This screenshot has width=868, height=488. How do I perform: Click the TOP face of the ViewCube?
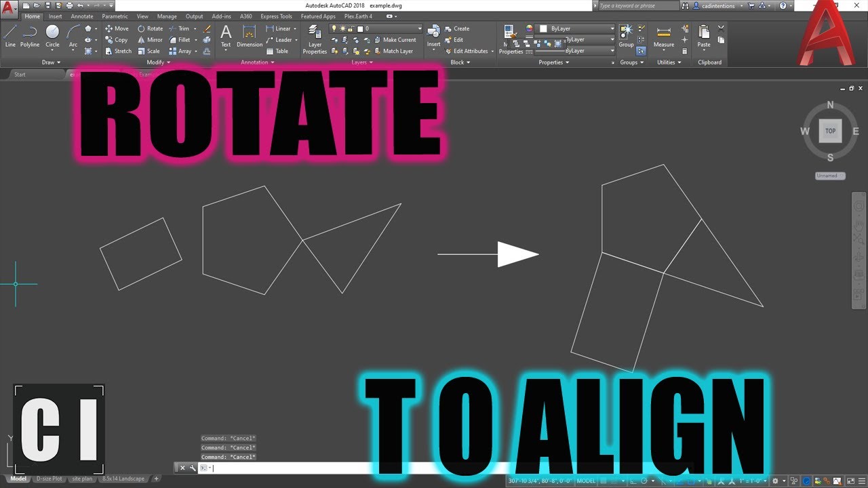pyautogui.click(x=830, y=131)
